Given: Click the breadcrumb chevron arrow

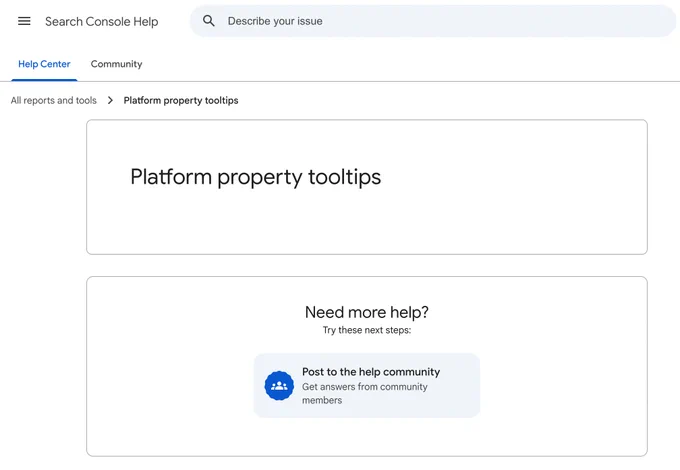Looking at the screenshot, I should point(110,101).
